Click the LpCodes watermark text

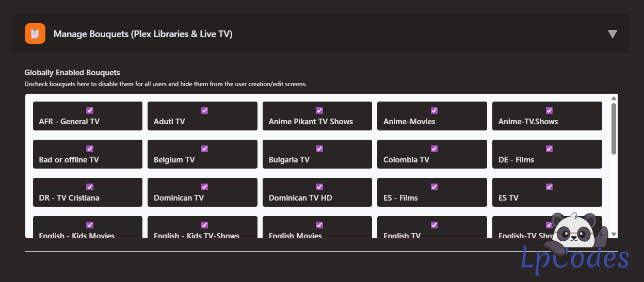tap(574, 259)
